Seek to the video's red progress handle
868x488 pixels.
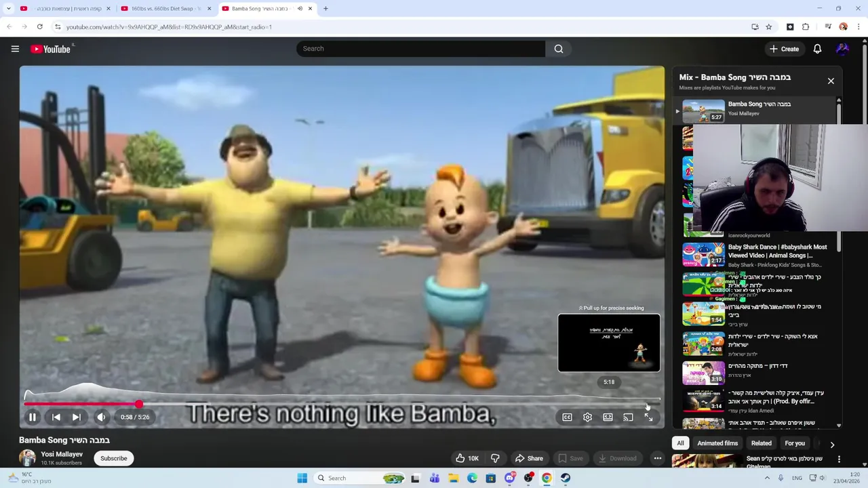pos(138,405)
